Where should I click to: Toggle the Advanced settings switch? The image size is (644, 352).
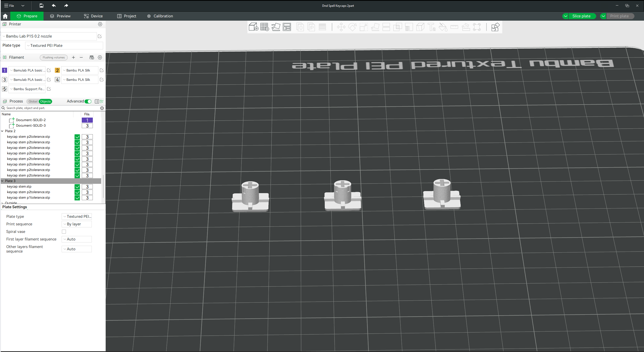pyautogui.click(x=88, y=101)
